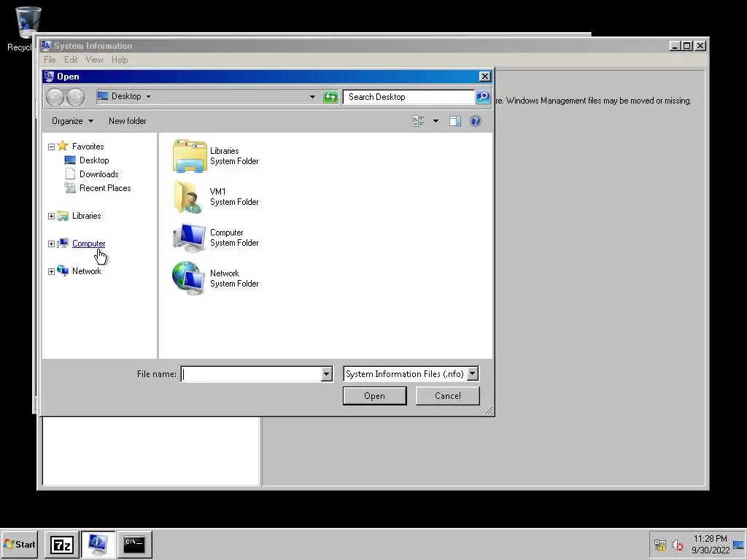Go back using the Back arrow button

tap(55, 97)
